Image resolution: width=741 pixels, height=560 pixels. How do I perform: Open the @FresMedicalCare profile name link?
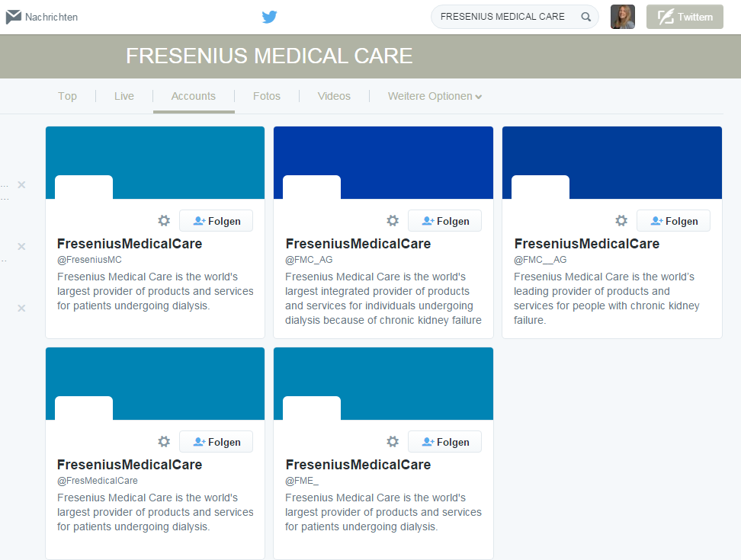[x=130, y=465]
